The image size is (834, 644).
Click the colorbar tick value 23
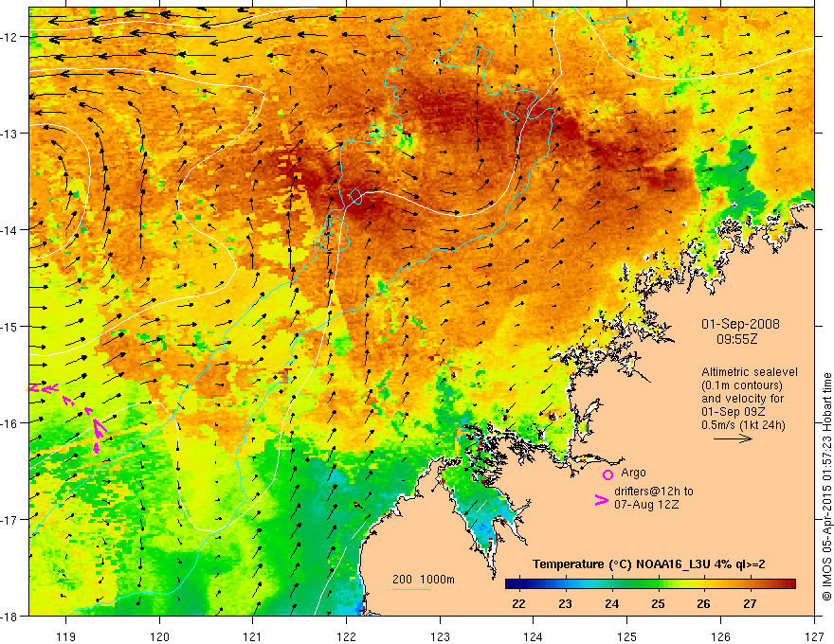click(565, 604)
